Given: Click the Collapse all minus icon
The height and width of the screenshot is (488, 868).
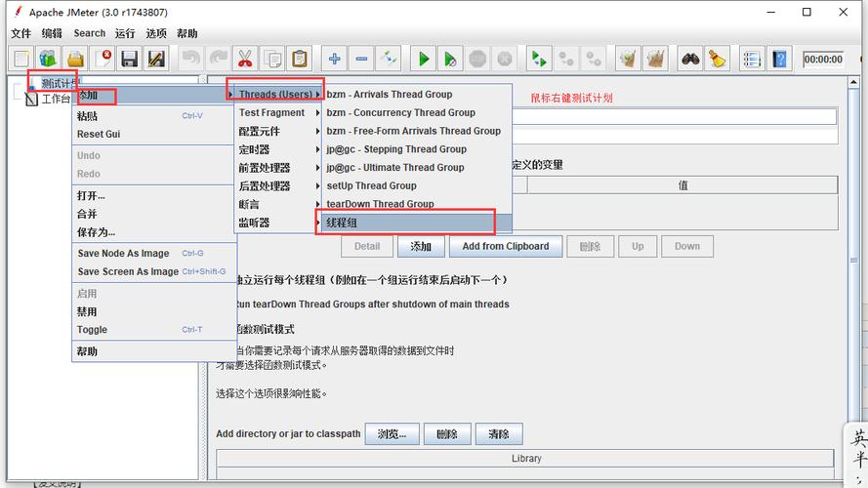Looking at the screenshot, I should point(361,59).
